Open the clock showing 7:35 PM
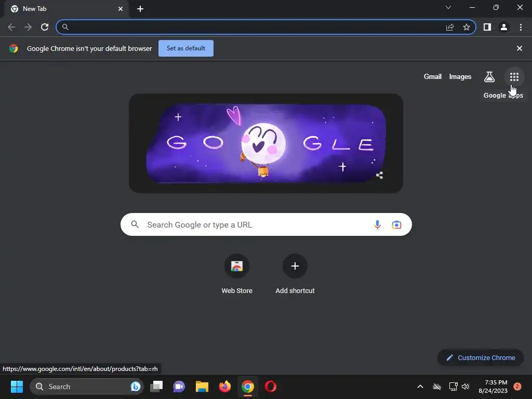This screenshot has width=532, height=399. [x=493, y=387]
